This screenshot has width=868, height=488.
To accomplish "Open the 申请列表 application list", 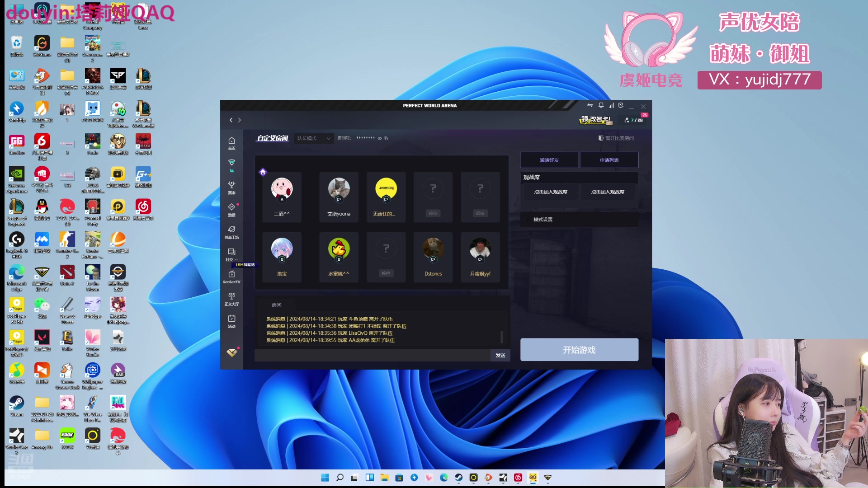I will (609, 160).
